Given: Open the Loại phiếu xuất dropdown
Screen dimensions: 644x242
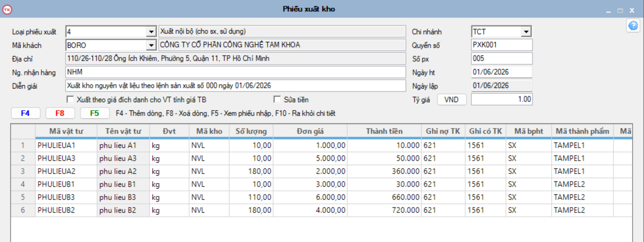Looking at the screenshot, I should pos(150,32).
